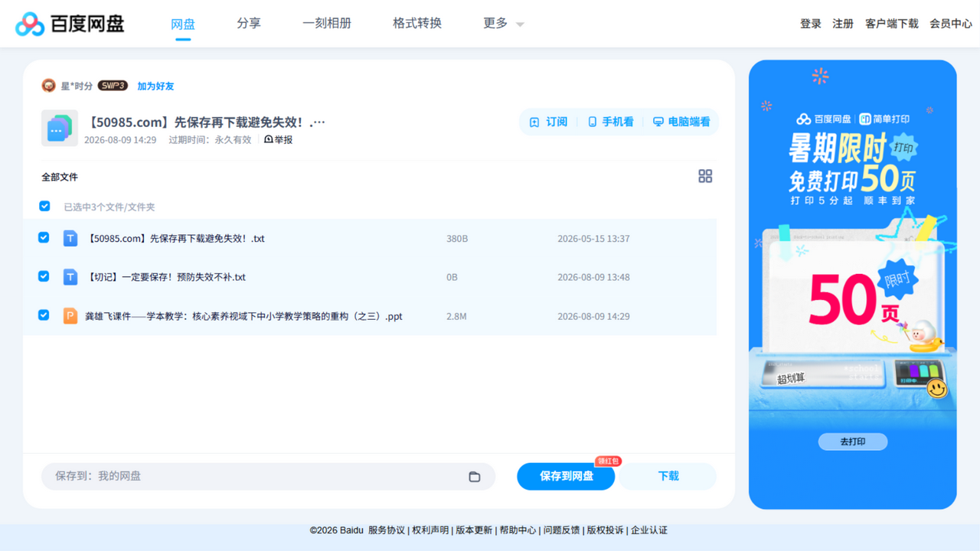This screenshot has height=551, width=980.
Task: Open 【50985.com】先保存再下载避免失效！.txt file name
Action: coord(175,239)
